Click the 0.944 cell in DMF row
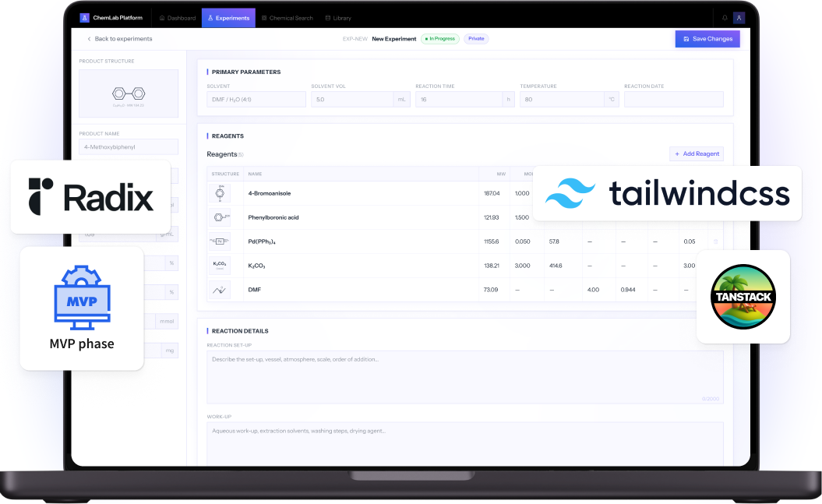 point(627,290)
